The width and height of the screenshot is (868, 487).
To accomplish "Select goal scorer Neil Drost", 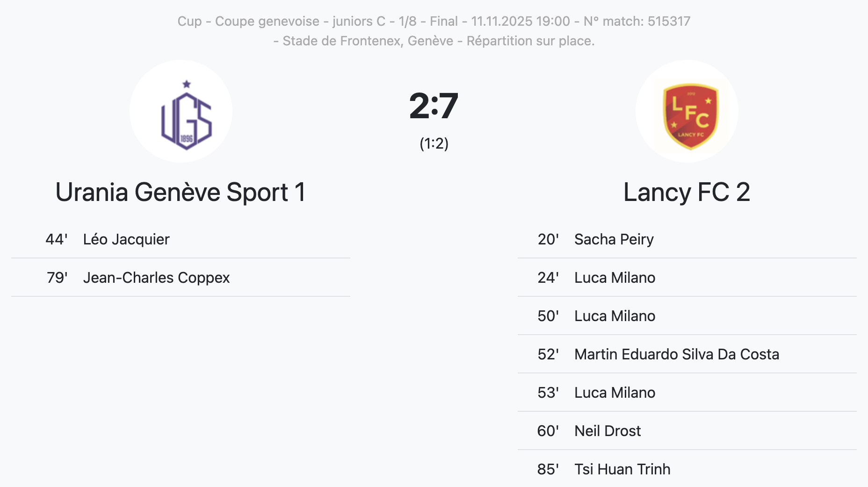I will [x=607, y=431].
